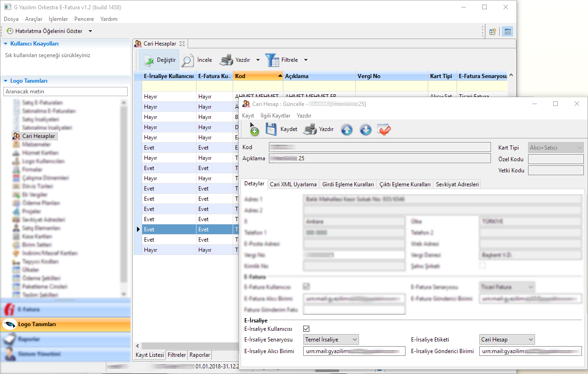The width and height of the screenshot is (588, 374).
Task: Toggle the E-İrsaliye Kullanıcısı checkbox
Action: pyautogui.click(x=307, y=329)
